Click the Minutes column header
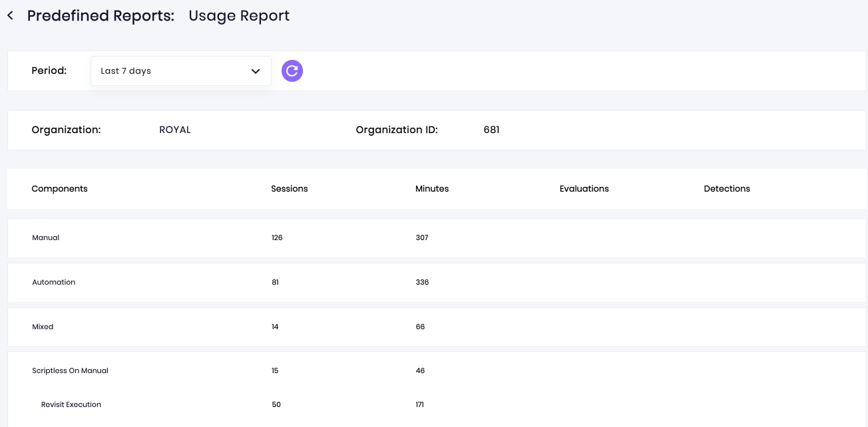Image resolution: width=868 pixels, height=427 pixels. [432, 189]
